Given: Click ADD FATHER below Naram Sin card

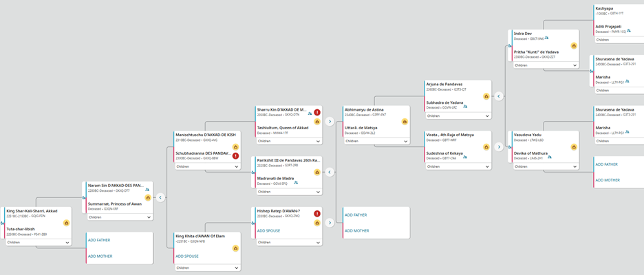Looking at the screenshot, I should 99,241.
